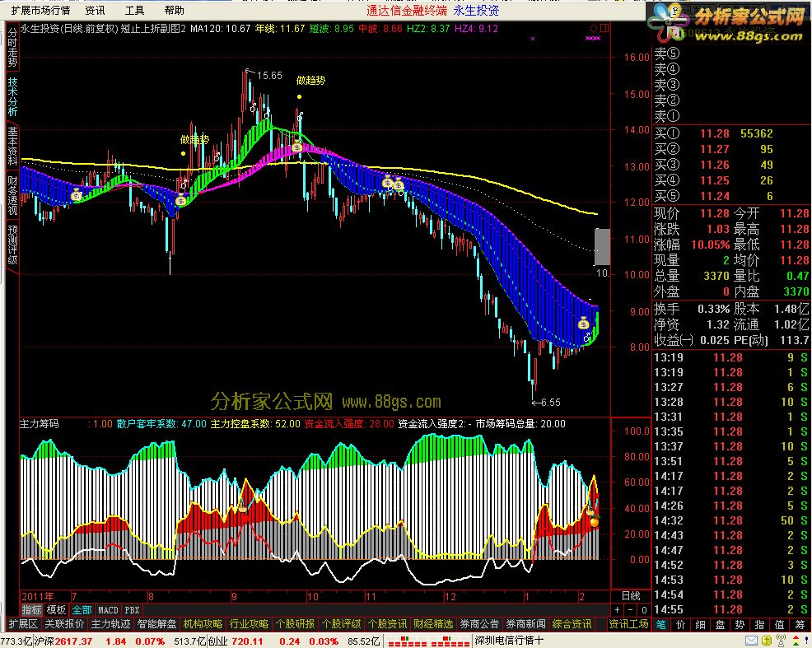Image resolution: width=812 pixels, height=648 pixels.
Task: Open the 帮助 menu
Action: click(x=174, y=11)
